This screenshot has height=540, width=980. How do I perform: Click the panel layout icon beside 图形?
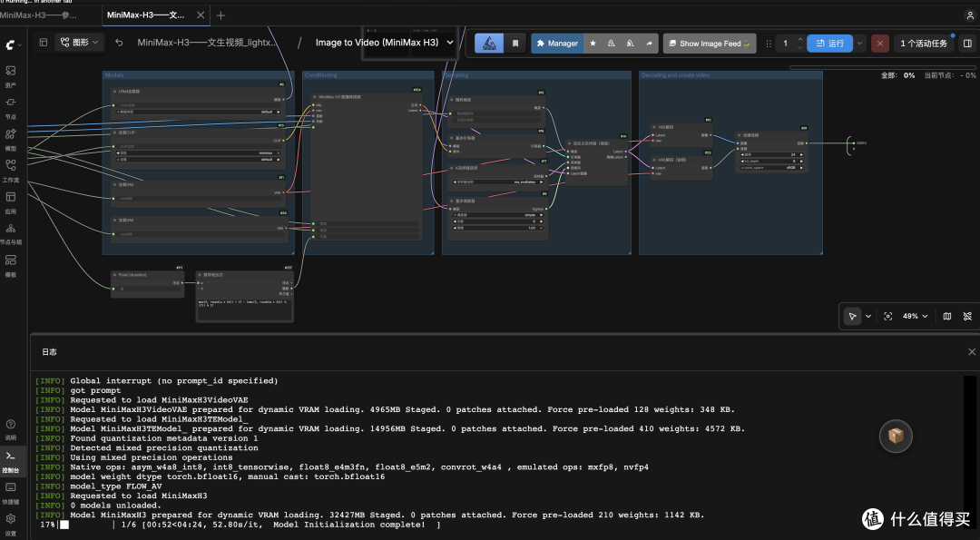(x=44, y=43)
